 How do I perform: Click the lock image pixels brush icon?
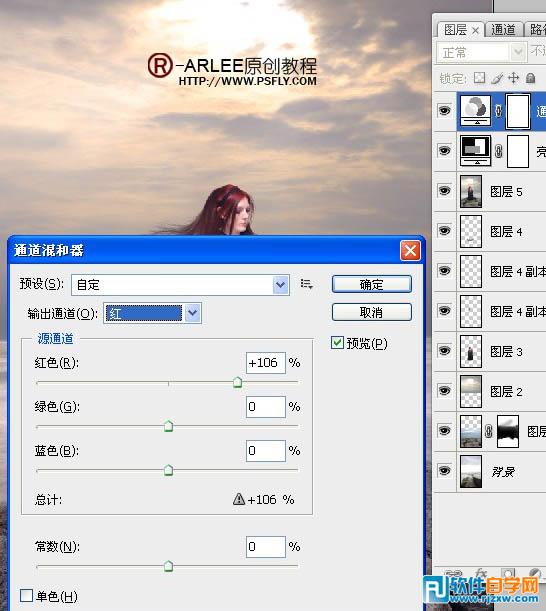pos(497,78)
